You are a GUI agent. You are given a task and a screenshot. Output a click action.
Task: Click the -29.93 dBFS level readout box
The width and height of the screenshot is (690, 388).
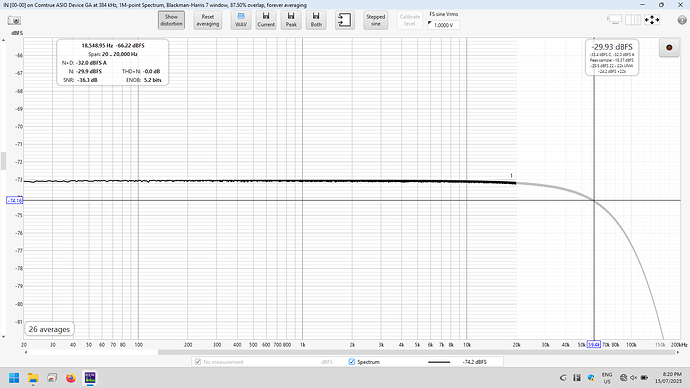pyautogui.click(x=612, y=57)
